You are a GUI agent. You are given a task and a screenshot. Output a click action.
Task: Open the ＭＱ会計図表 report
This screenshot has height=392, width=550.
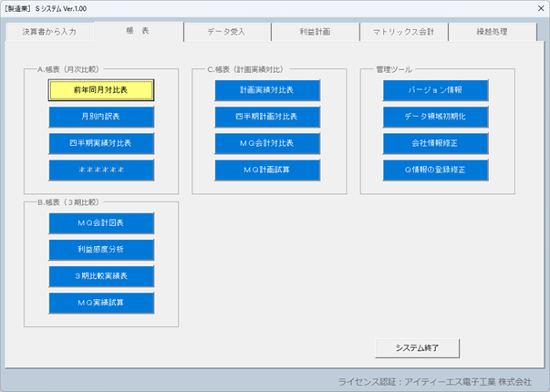[101, 223]
